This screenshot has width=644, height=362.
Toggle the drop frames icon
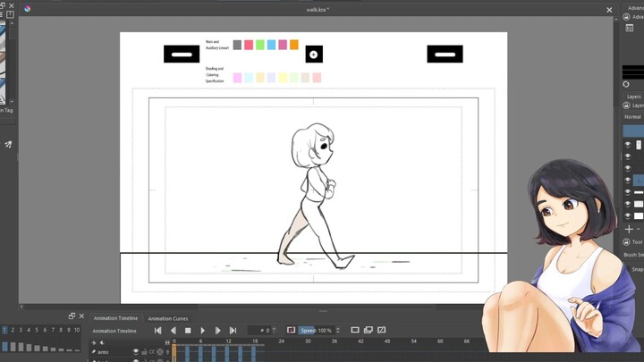tap(291, 330)
